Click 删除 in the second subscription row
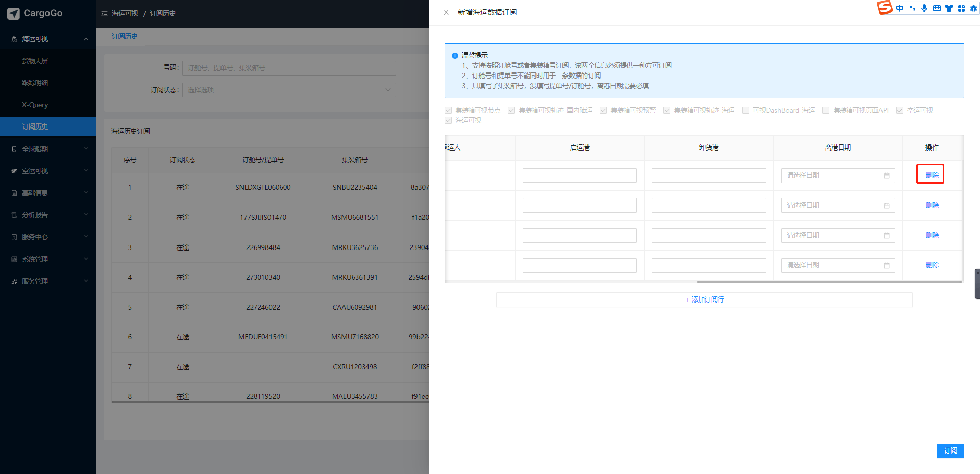The height and width of the screenshot is (474, 980). click(x=932, y=205)
